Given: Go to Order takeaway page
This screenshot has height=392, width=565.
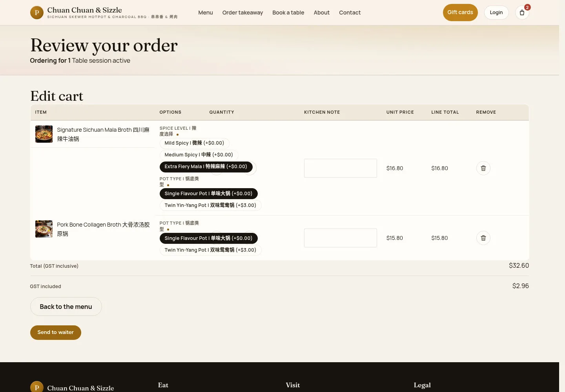Looking at the screenshot, I should [x=242, y=13].
